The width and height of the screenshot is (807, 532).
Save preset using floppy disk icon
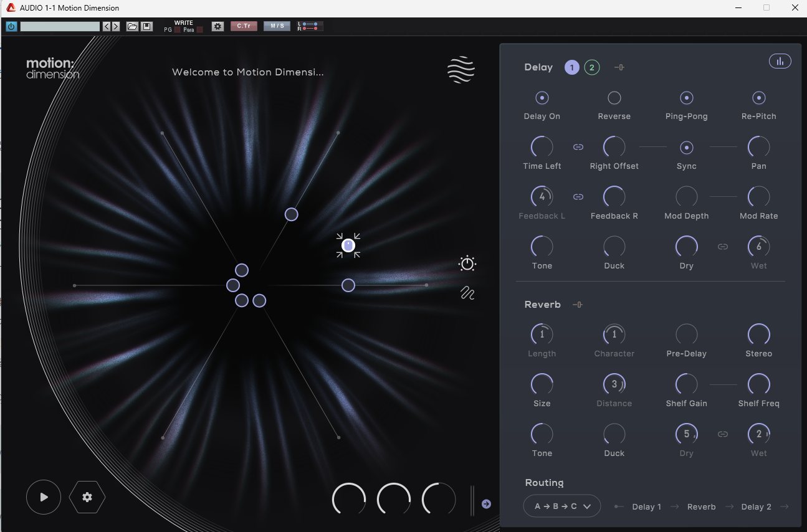146,26
